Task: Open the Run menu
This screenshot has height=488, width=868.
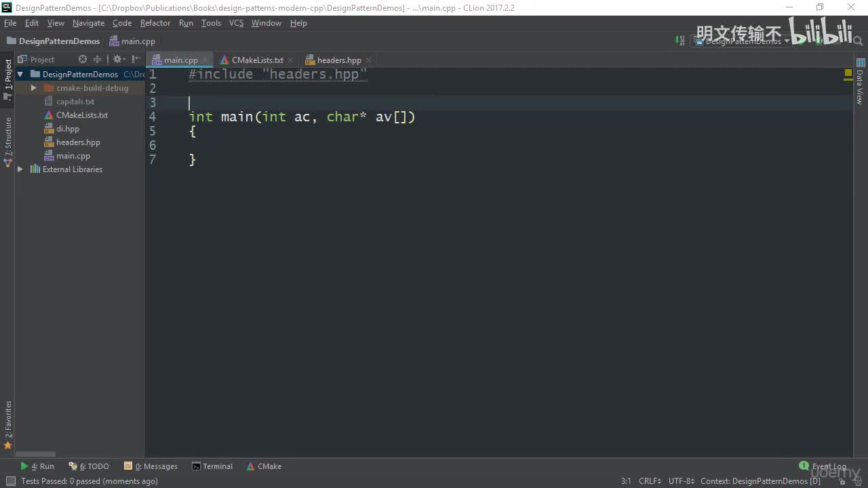Action: [x=186, y=23]
